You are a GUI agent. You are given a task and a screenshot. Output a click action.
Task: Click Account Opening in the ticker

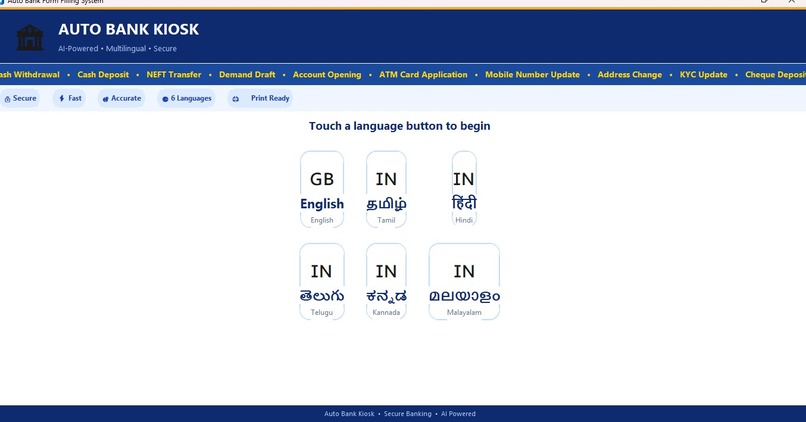(327, 75)
